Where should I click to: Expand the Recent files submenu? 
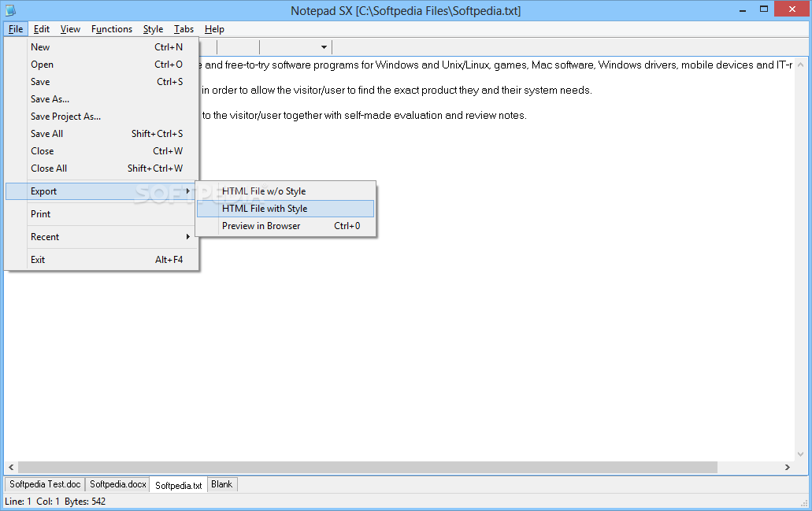coord(102,236)
